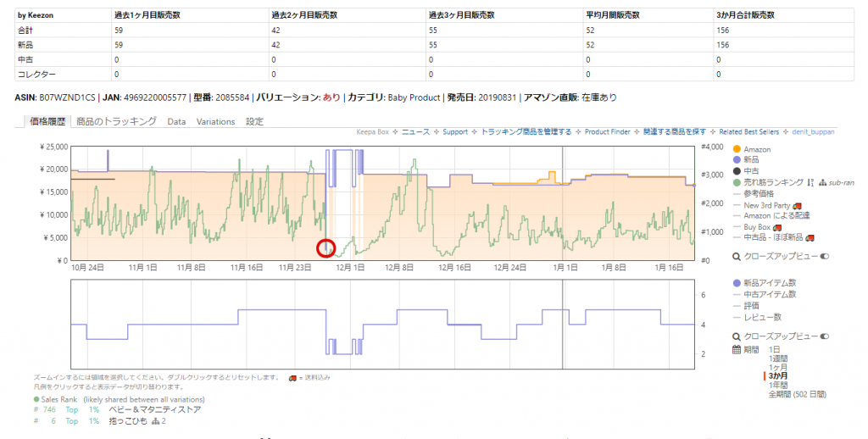Click the sort icon beside 売れ筋ランキング
This screenshot has height=439, width=868.
tap(810, 182)
